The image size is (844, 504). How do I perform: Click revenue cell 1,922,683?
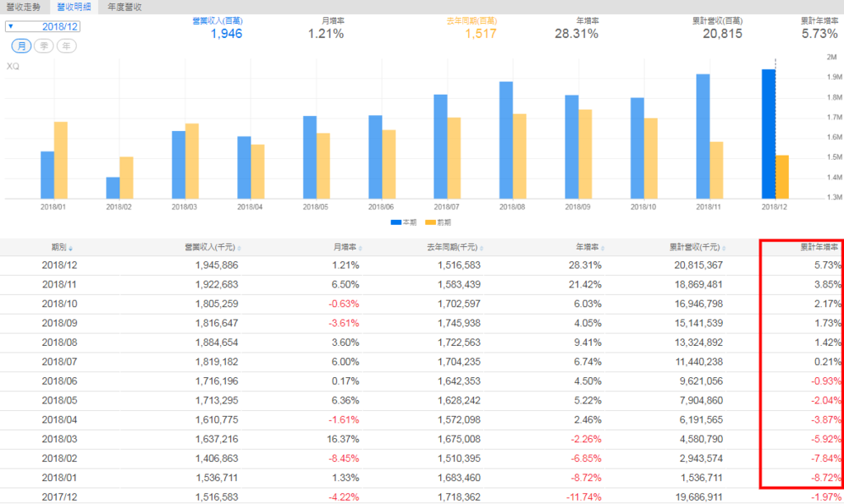tap(217, 285)
